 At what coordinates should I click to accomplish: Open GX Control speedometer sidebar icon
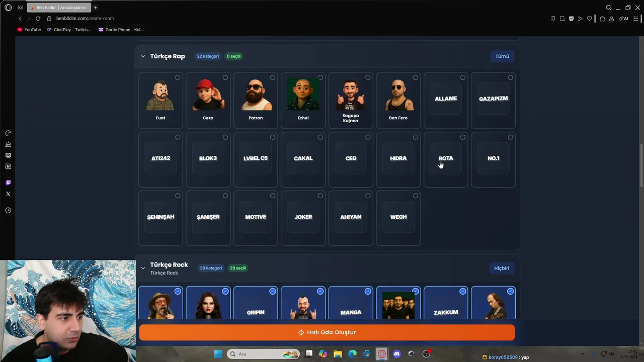(8, 133)
